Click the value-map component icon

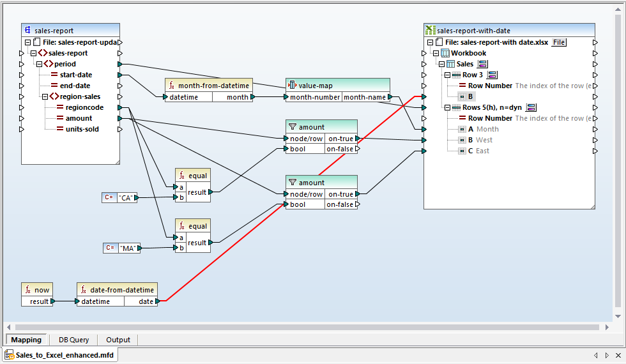click(x=293, y=86)
